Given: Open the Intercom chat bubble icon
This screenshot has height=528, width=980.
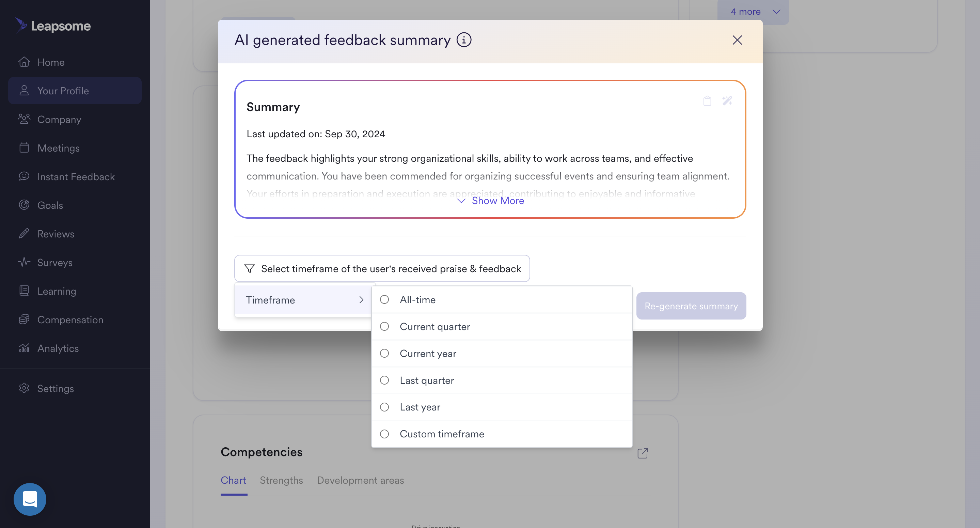Looking at the screenshot, I should pos(30,499).
